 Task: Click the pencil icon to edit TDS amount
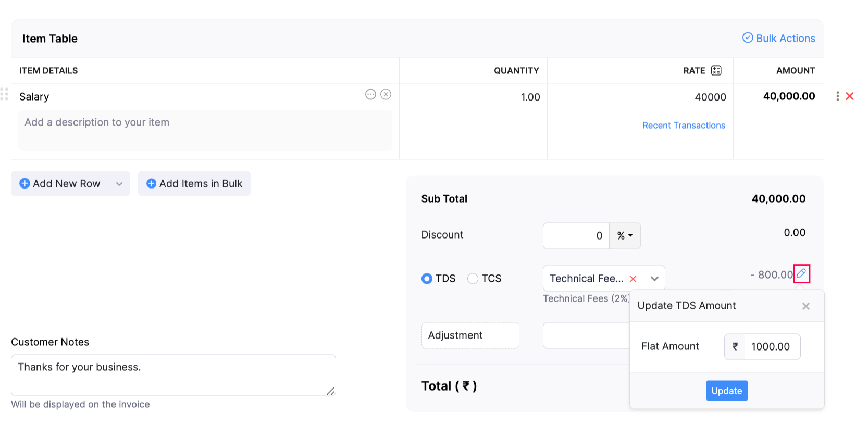point(801,273)
